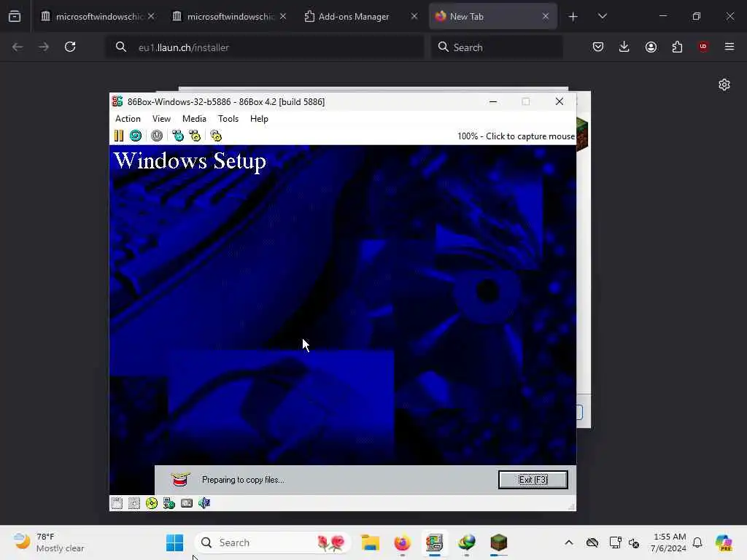Click the CD-ROM status bar icon

click(x=152, y=503)
